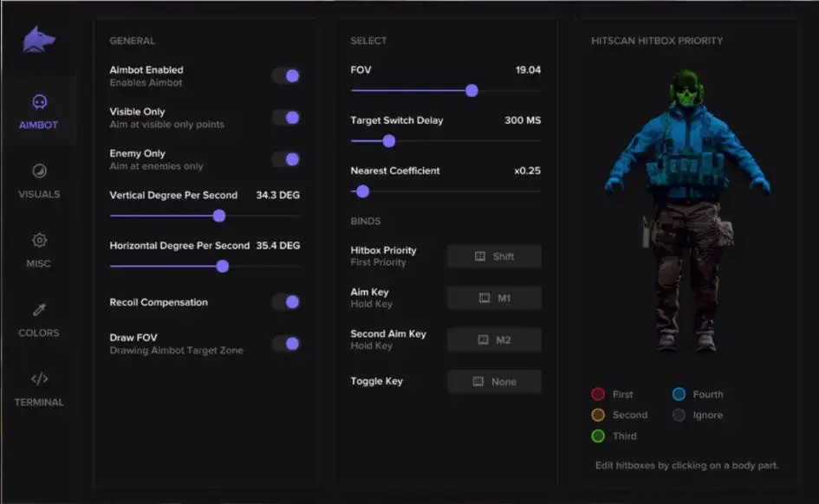Click the x0.25 coefficient value
Viewport: 819px width, 504px height.
[x=527, y=171]
